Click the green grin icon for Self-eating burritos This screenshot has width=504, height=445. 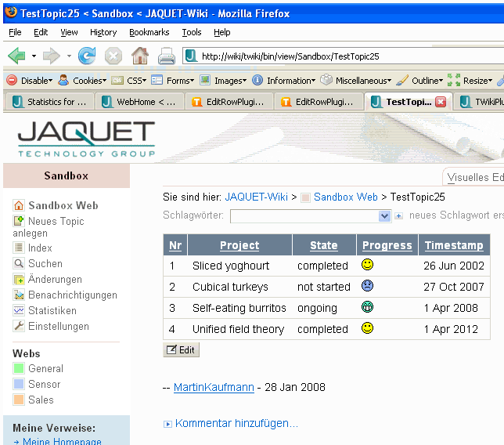click(x=367, y=307)
